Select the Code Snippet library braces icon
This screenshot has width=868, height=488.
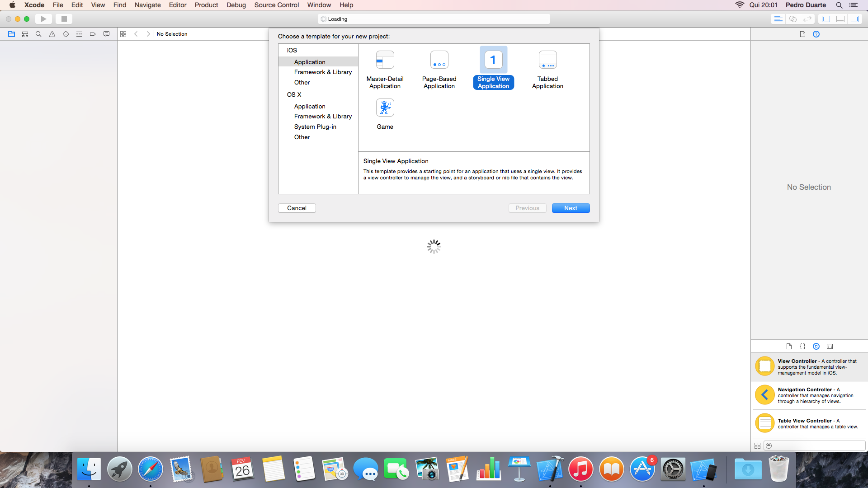[x=802, y=347]
